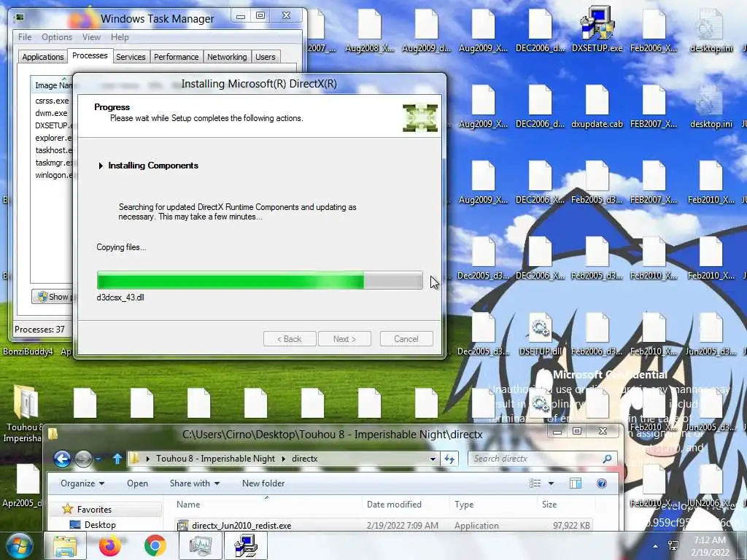The image size is (747, 560).
Task: Click the Forward arrow in Explorer window
Action: click(x=83, y=459)
